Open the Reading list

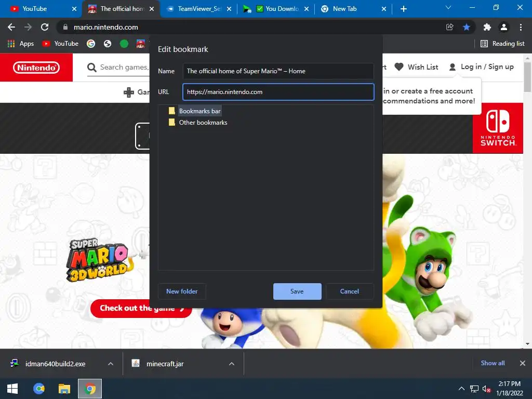(x=502, y=44)
